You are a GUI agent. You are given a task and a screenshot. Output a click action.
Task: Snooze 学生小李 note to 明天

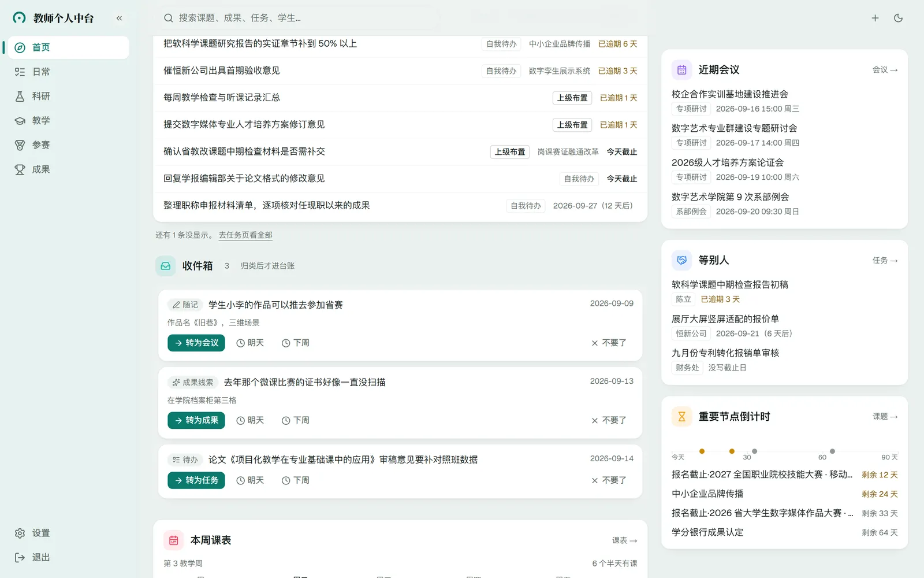click(x=250, y=343)
